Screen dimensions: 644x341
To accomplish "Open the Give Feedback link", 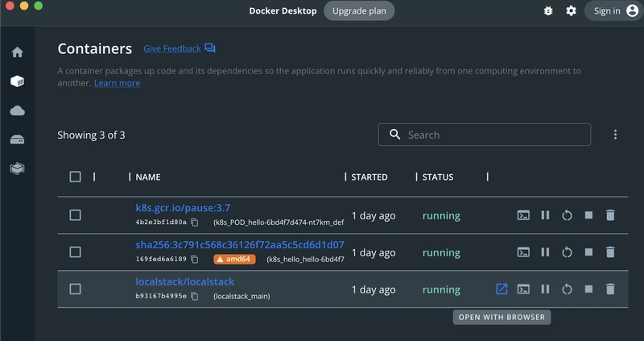I will click(172, 48).
